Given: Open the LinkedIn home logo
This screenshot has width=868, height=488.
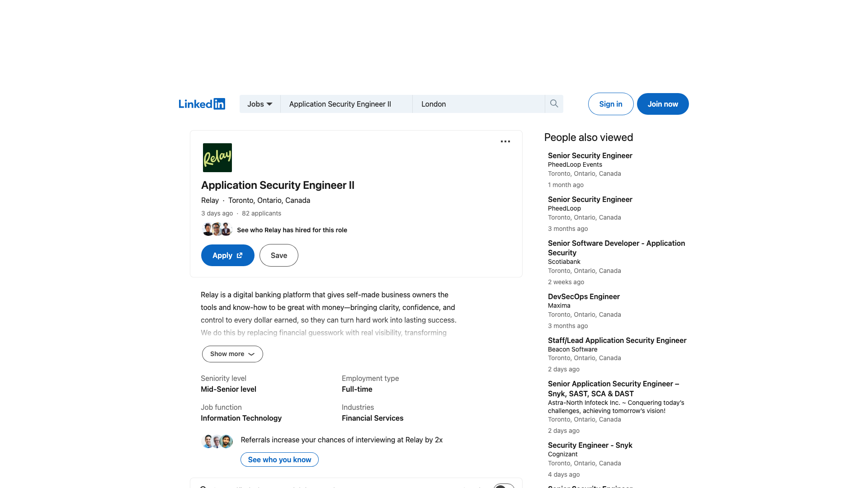Looking at the screenshot, I should click(x=202, y=104).
